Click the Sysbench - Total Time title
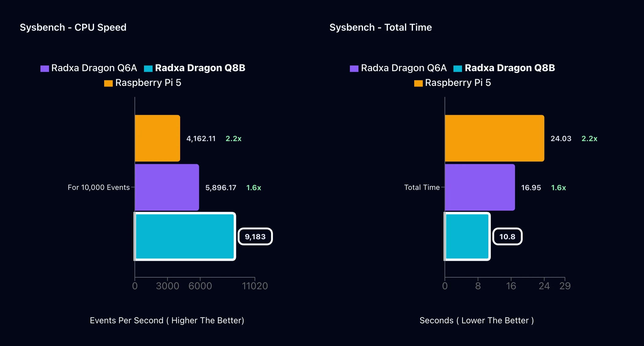 (x=381, y=27)
